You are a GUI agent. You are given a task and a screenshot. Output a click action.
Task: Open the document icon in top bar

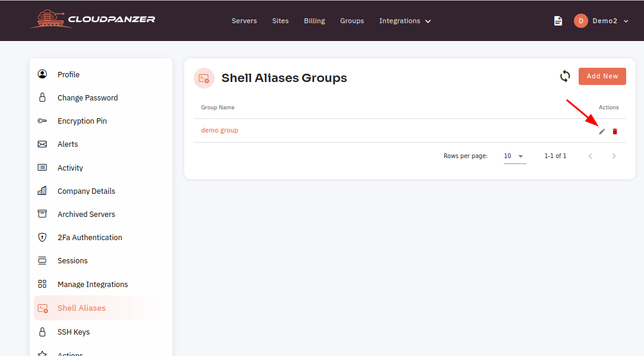pos(558,21)
